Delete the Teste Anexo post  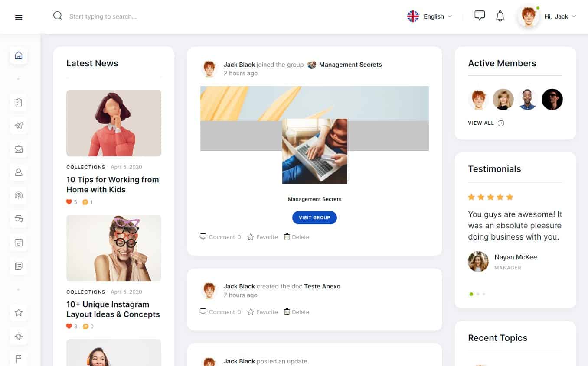[x=297, y=312]
